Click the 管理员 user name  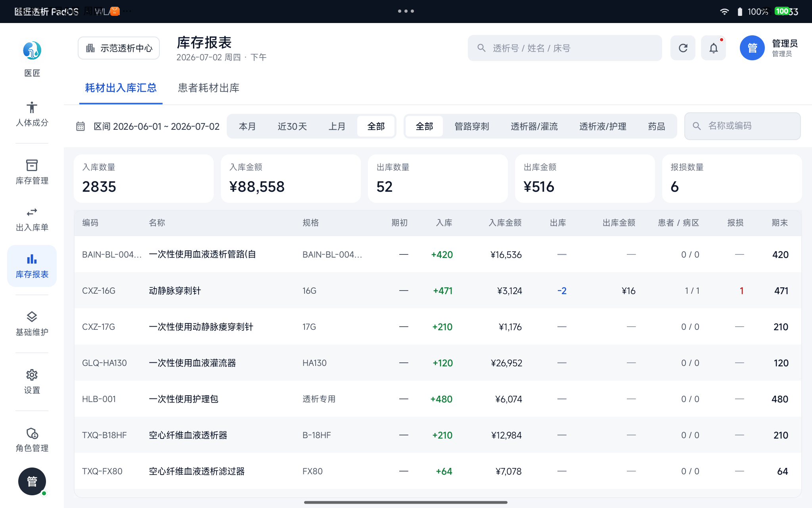pos(785,43)
